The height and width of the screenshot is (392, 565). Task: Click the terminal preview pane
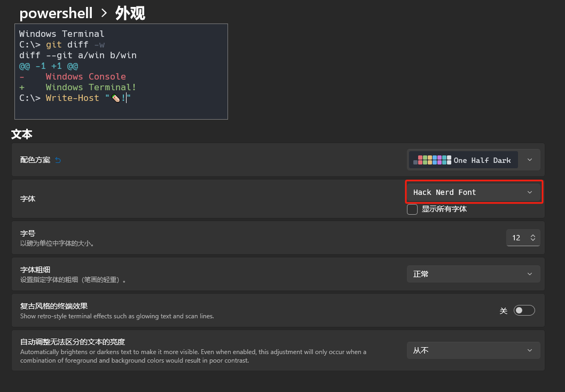pos(121,72)
